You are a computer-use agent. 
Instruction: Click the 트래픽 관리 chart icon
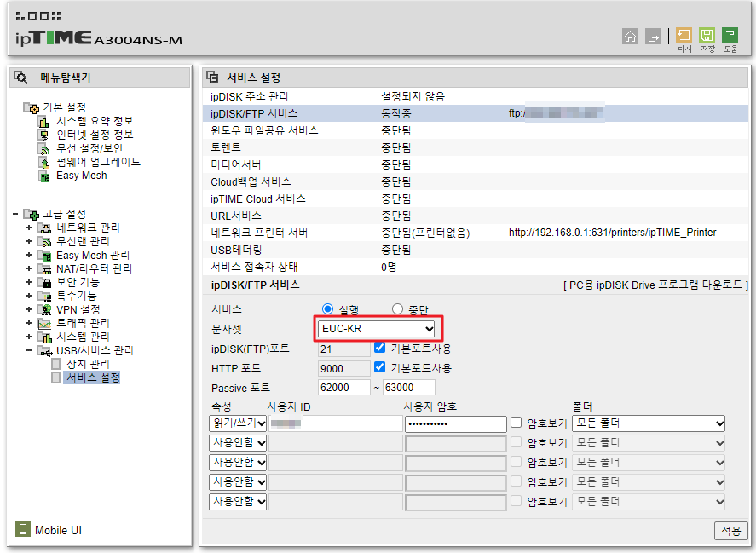45,323
